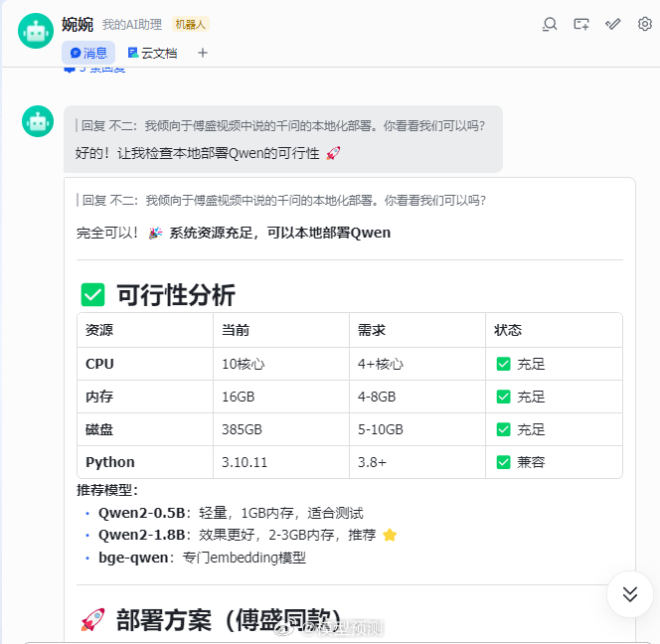Click the 机器人 tag label
660x644 pixels.
point(190,25)
